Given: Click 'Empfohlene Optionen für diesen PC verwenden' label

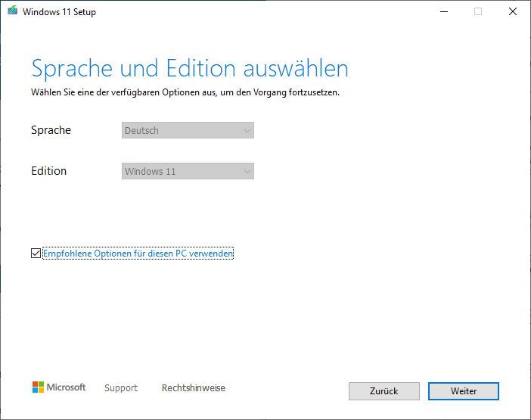Looking at the screenshot, I should (x=138, y=254).
